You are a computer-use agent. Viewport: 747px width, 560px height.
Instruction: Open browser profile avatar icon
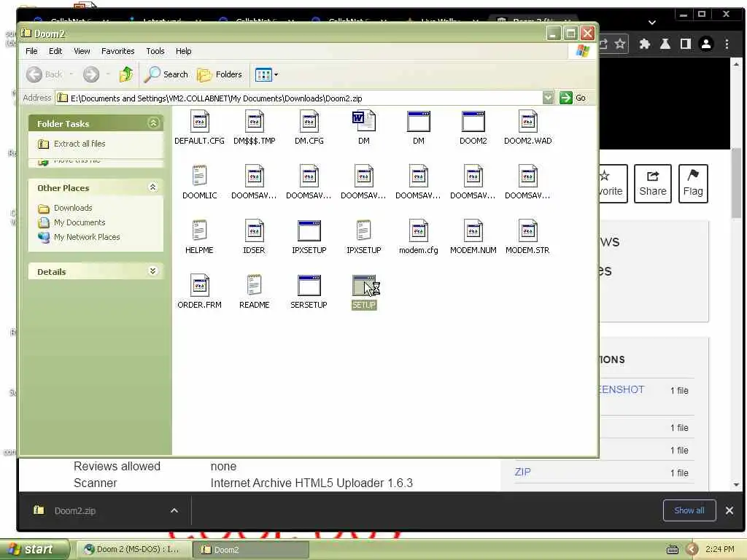[706, 44]
